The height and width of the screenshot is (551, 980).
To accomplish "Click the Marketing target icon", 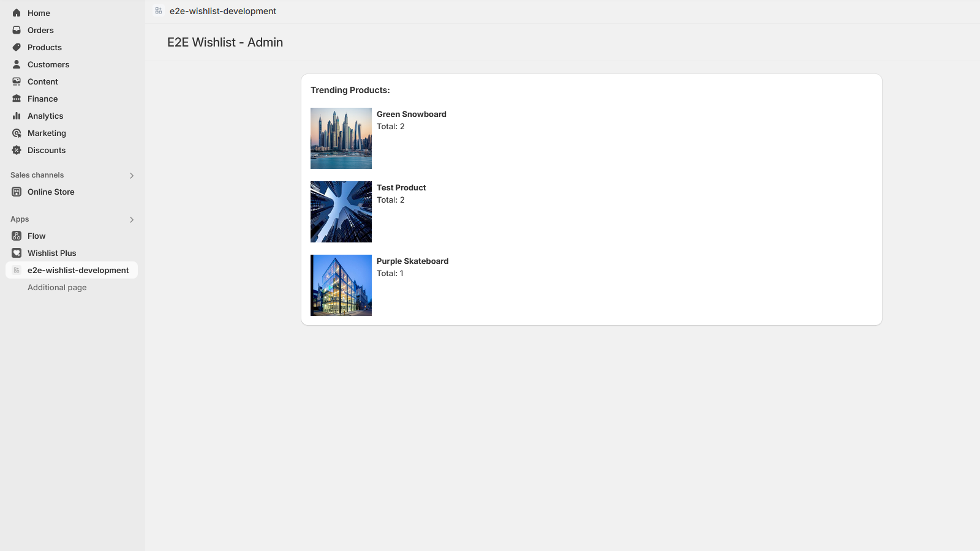I will pyautogui.click(x=17, y=133).
